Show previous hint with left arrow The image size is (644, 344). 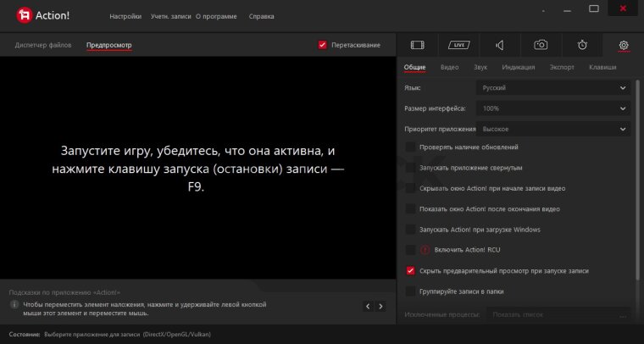point(368,306)
